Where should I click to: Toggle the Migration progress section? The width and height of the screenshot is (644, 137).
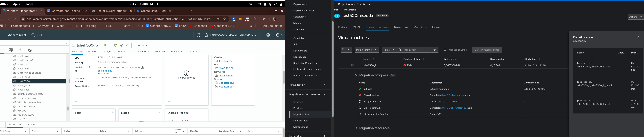pos(356,75)
